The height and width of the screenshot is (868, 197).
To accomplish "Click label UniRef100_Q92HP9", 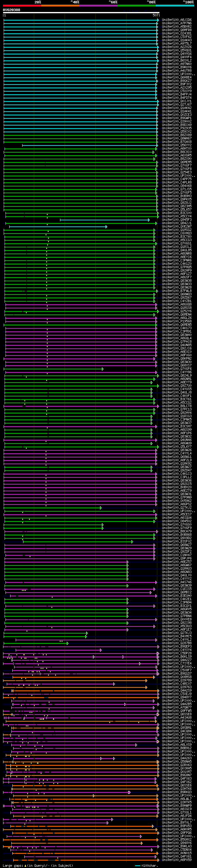I will pyautogui.click(x=177, y=270).
